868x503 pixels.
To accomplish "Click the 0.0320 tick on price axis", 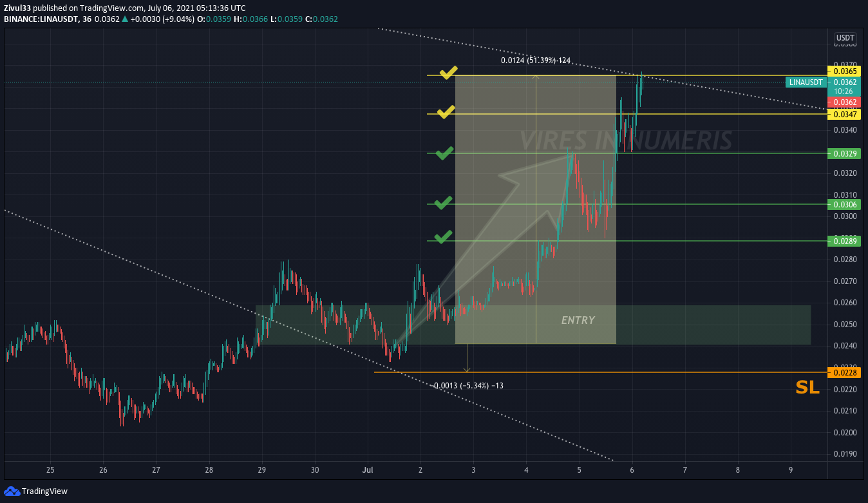I will 845,173.
